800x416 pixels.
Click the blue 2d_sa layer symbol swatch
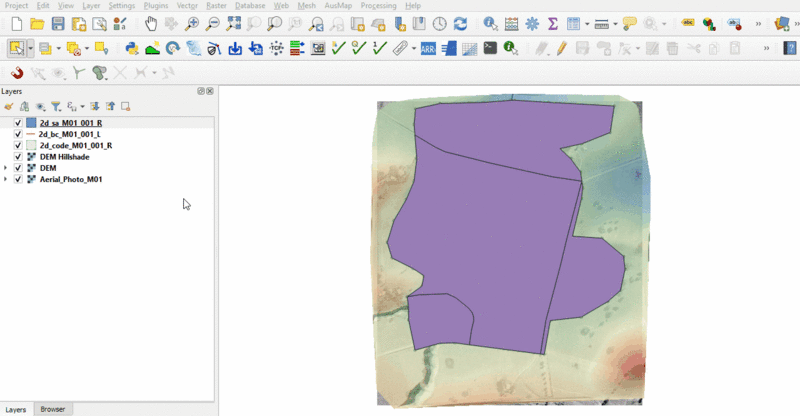click(30, 123)
